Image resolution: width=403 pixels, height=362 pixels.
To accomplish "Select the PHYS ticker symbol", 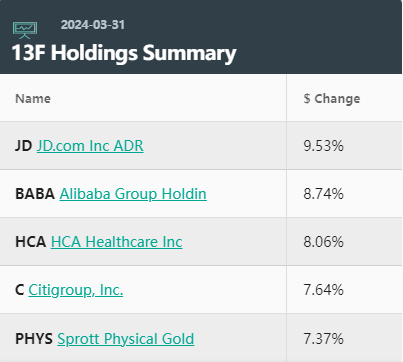I will 34,339.
